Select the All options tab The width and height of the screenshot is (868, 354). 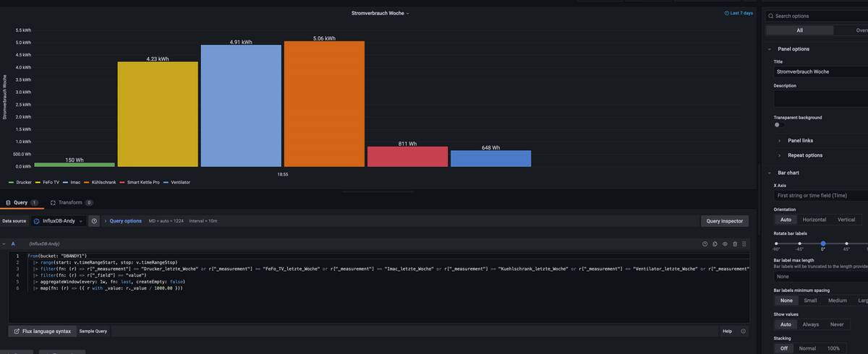(x=799, y=30)
